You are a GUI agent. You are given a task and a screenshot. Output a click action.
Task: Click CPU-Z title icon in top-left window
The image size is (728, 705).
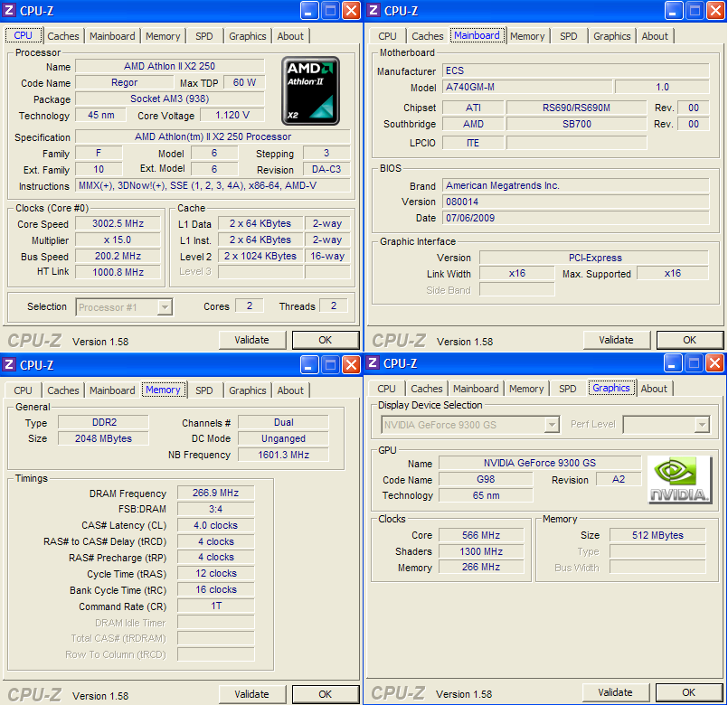click(x=9, y=10)
